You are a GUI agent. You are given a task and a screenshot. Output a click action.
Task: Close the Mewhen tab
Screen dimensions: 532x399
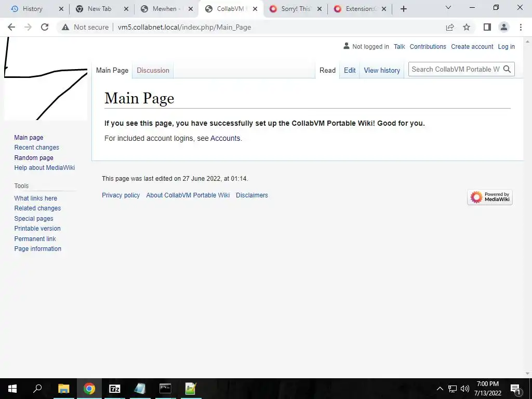click(191, 9)
